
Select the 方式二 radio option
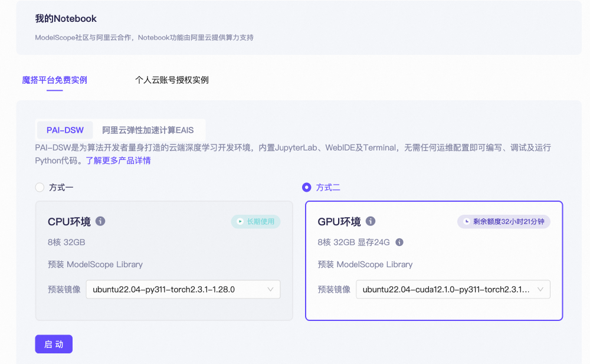(306, 187)
